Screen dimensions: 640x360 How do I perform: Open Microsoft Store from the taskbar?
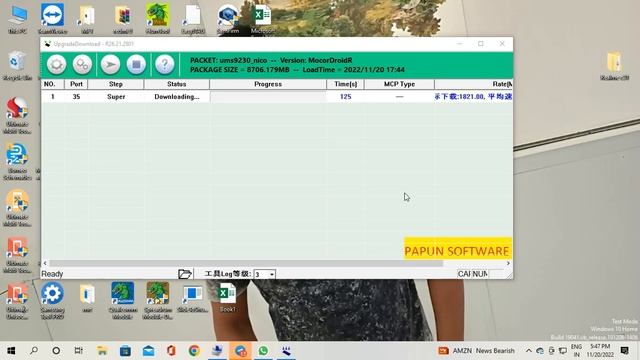coord(125,351)
